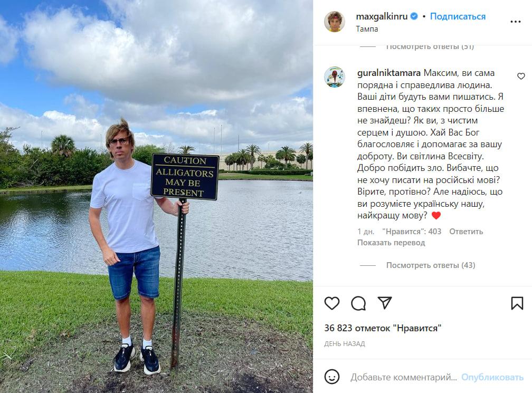Open the three-dot more options menu
This screenshot has height=393, width=532.
point(515,22)
